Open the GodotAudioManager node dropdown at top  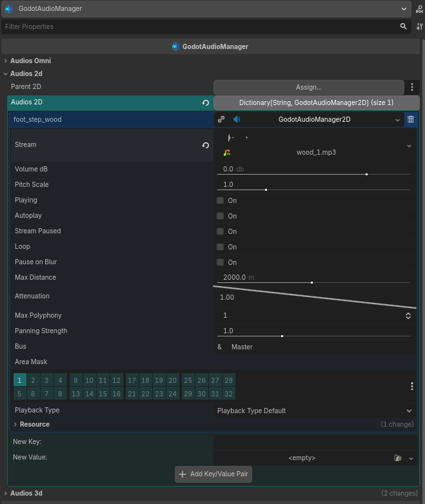click(x=404, y=9)
